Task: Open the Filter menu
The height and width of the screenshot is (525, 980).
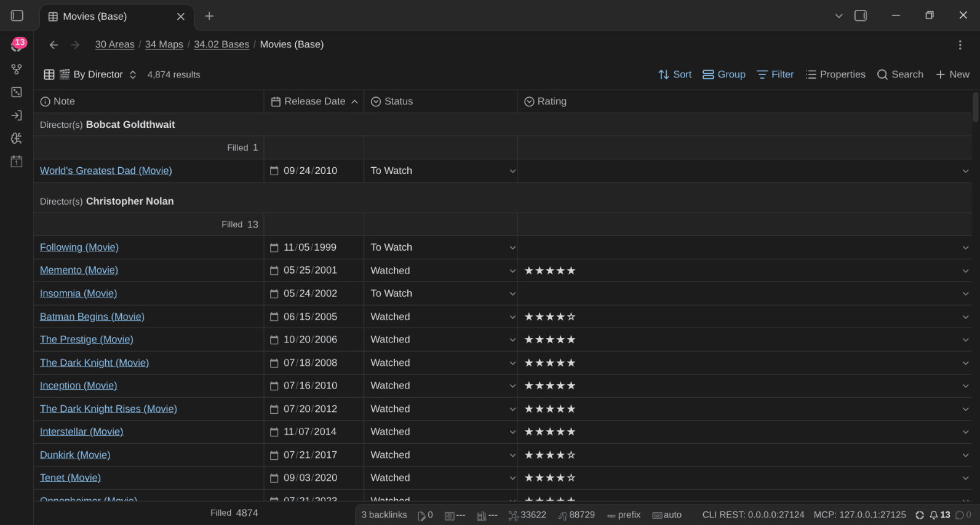Action: coord(775,74)
